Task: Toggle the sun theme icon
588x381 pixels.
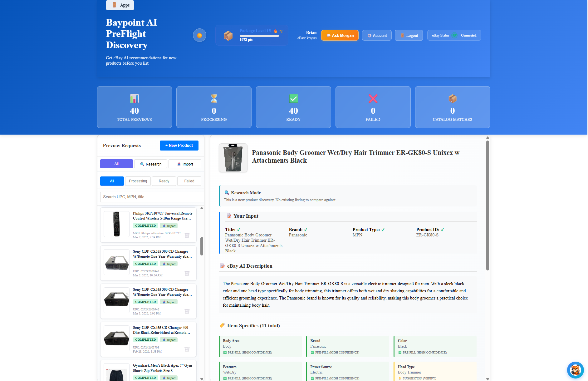Action: [199, 35]
